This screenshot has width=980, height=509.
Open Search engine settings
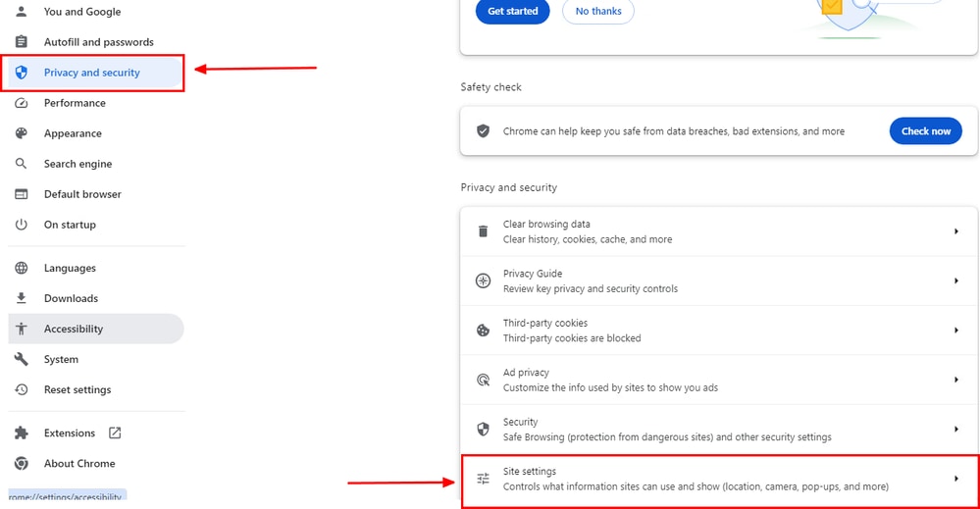coord(78,164)
